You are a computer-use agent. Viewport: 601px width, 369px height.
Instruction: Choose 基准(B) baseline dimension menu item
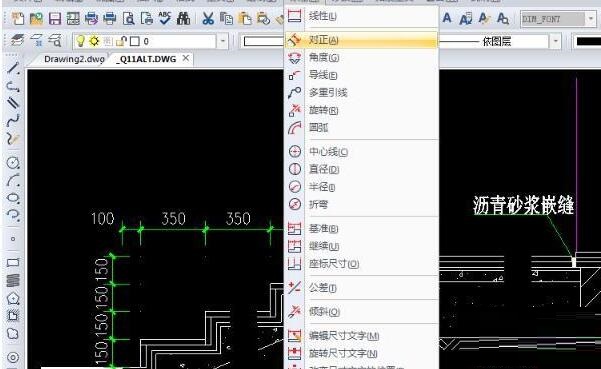click(x=361, y=229)
